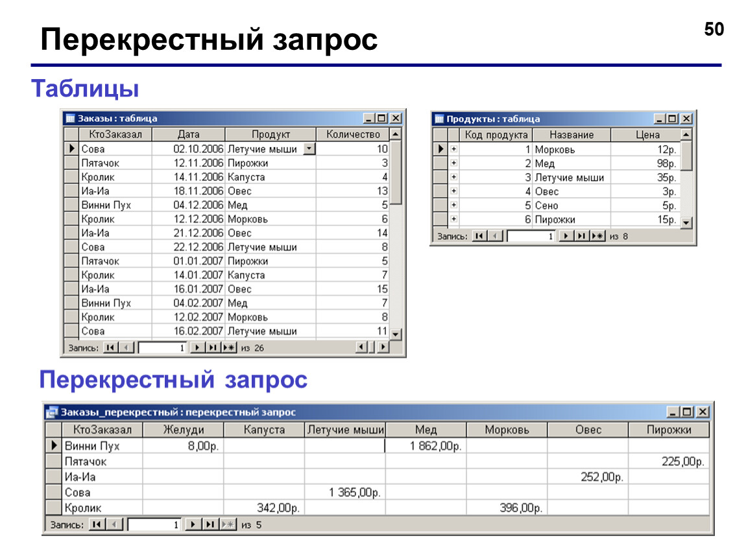The height and width of the screenshot is (560, 746).
Task: Go to first record in crosstab query
Action: [x=97, y=524]
